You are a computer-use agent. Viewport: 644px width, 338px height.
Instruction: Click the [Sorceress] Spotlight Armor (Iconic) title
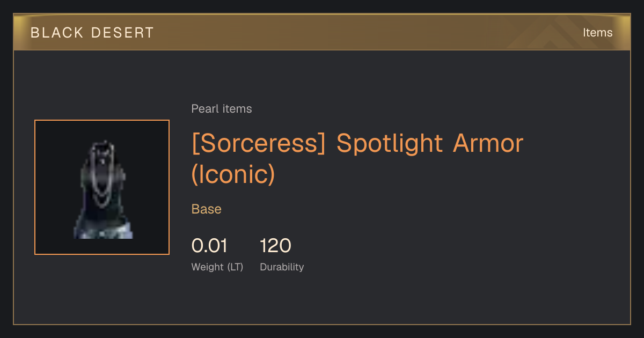click(x=357, y=159)
